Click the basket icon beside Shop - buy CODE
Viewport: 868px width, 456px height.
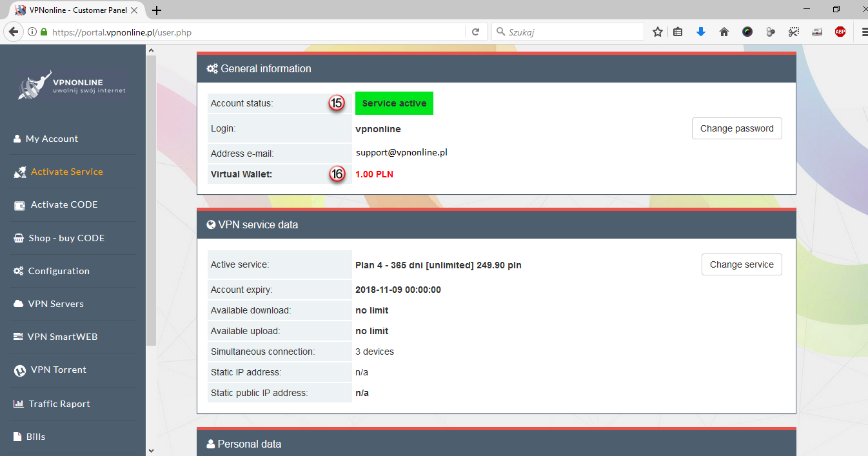tap(18, 238)
